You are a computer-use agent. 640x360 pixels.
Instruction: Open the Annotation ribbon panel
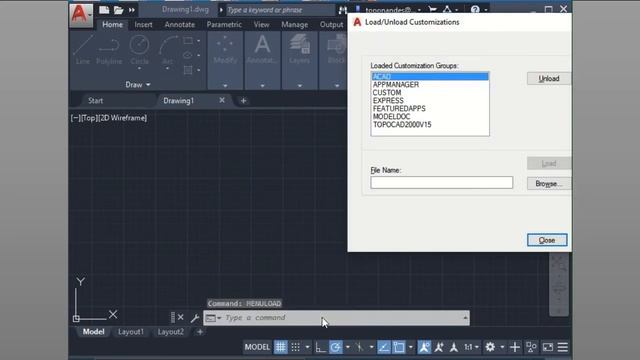coord(262,60)
